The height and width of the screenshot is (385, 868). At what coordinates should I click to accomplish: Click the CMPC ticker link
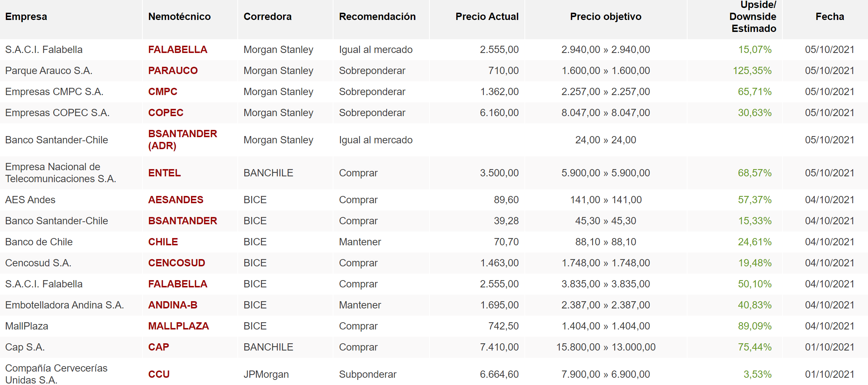click(163, 91)
